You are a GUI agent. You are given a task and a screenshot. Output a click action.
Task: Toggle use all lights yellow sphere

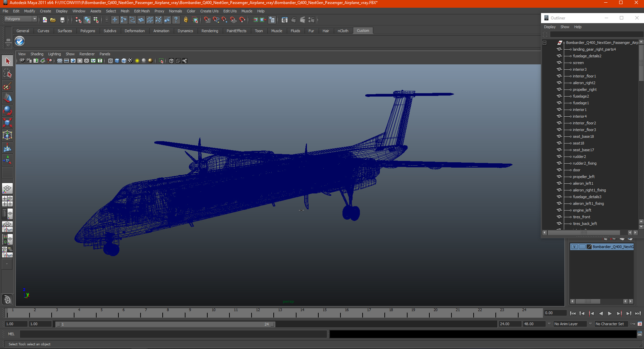tap(137, 61)
